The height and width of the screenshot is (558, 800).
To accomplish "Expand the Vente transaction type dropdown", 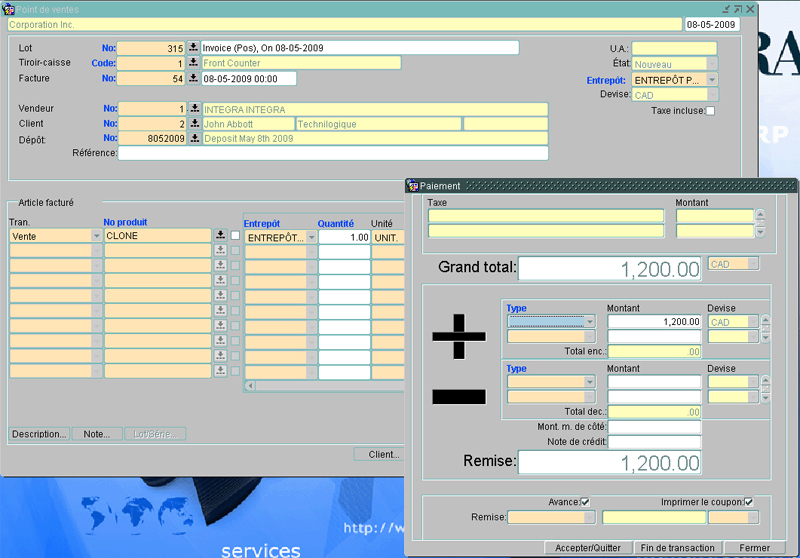I will 96,236.
